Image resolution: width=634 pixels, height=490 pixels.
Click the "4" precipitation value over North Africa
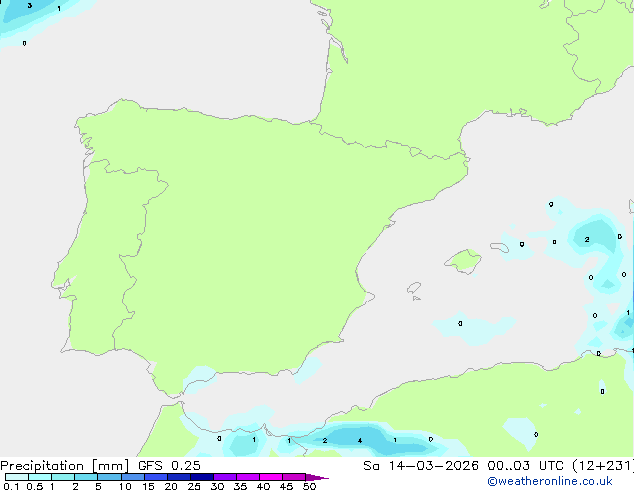coord(359,441)
